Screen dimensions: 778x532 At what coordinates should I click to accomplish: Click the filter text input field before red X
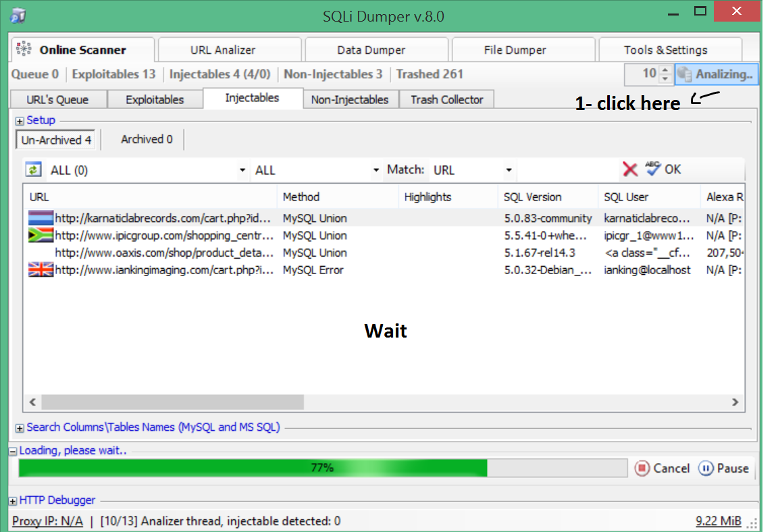[x=567, y=169]
